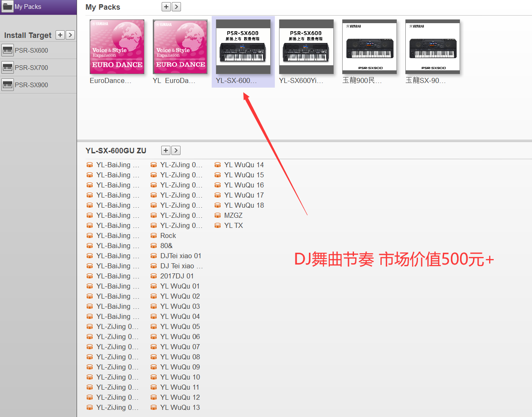Click the drum icon beside YL WuQu 07

click(154, 347)
